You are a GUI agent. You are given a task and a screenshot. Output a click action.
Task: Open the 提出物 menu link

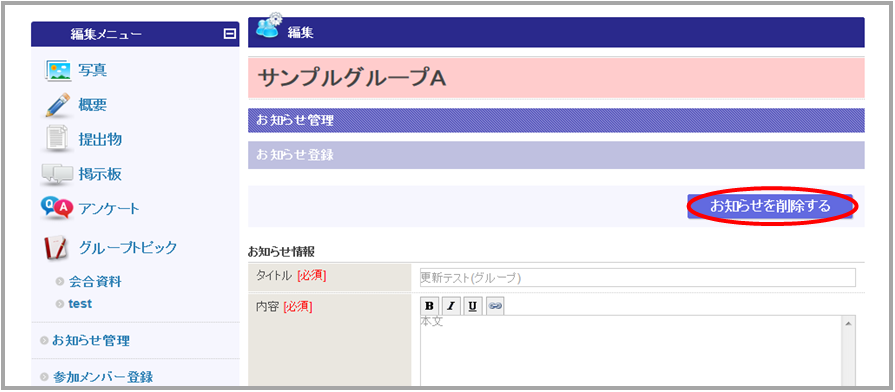click(100, 139)
